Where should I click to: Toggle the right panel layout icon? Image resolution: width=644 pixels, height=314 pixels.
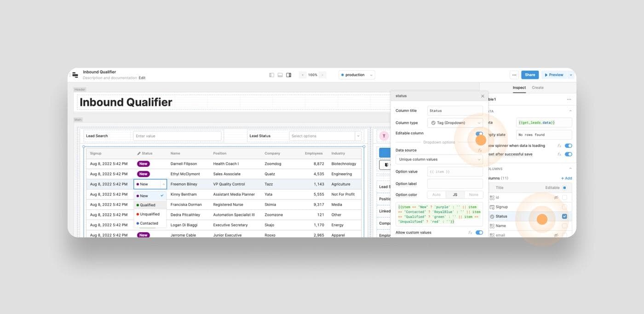point(288,75)
